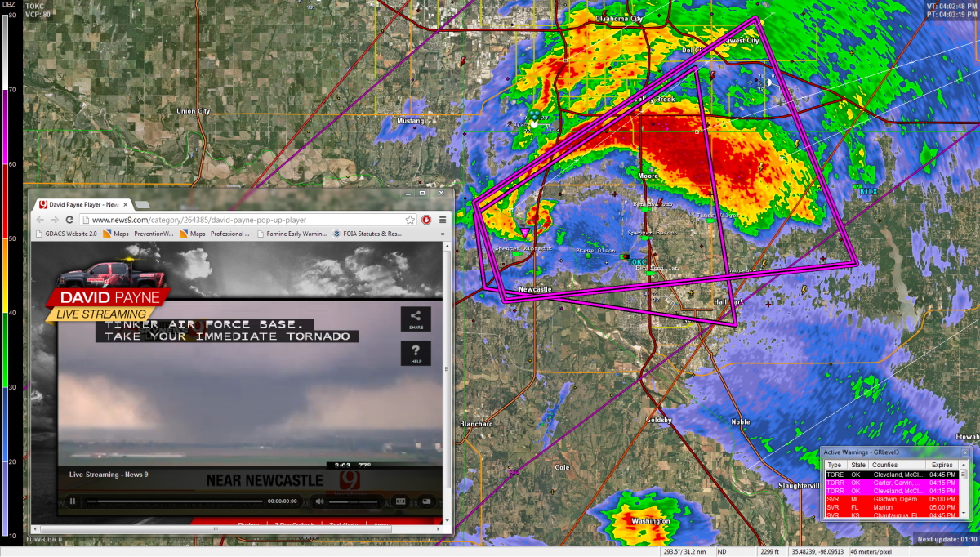
Task: Sort warnings by the State column
Action: (858, 465)
